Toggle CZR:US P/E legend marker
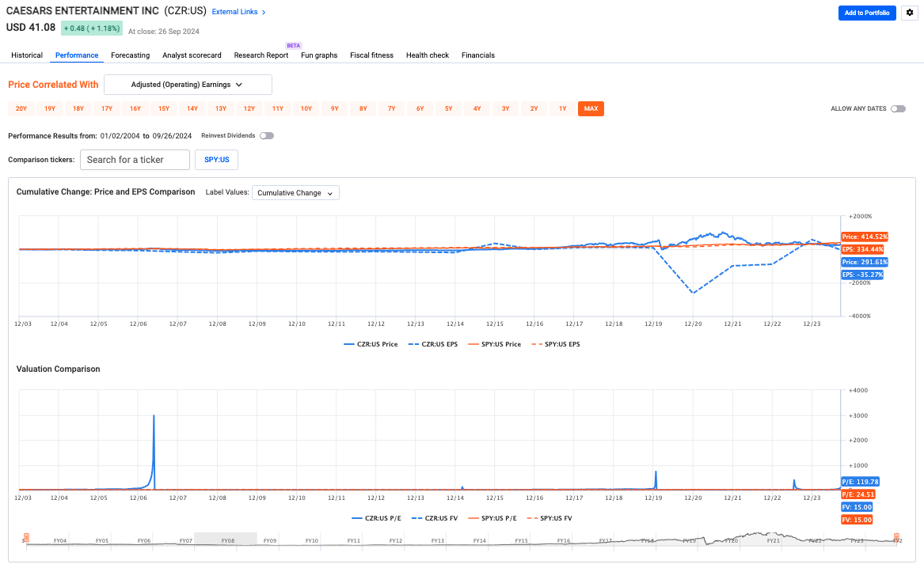 point(358,517)
